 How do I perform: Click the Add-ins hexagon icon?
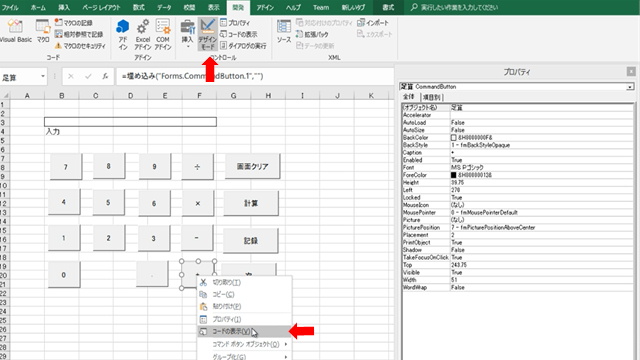pos(122,27)
